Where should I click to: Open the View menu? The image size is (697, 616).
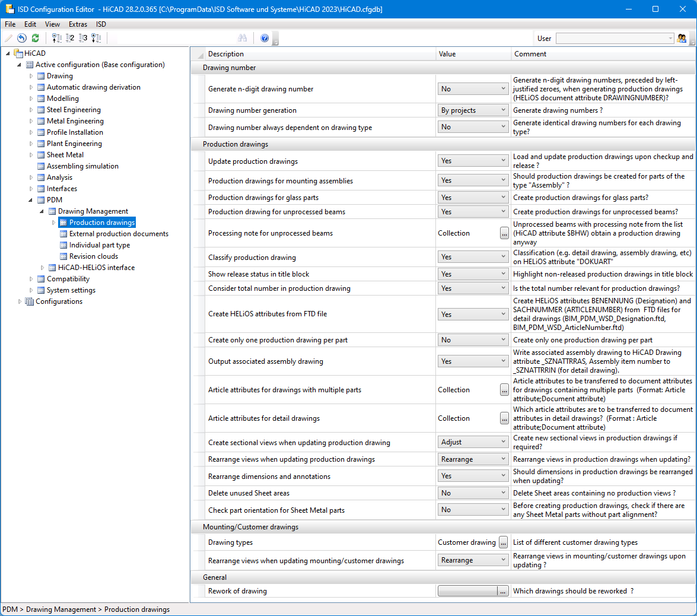(x=52, y=24)
